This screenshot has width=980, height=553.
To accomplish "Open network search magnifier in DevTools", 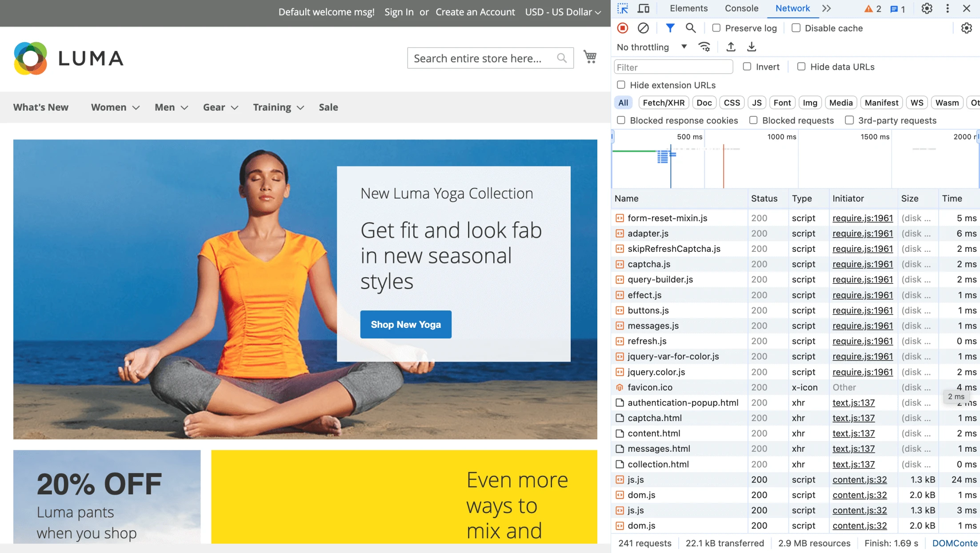I will [x=690, y=28].
